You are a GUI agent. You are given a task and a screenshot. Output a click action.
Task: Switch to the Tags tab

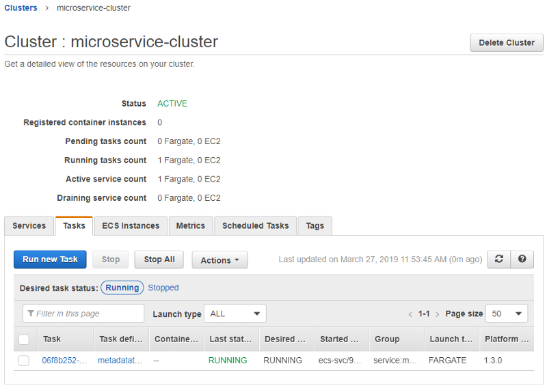[x=315, y=226]
